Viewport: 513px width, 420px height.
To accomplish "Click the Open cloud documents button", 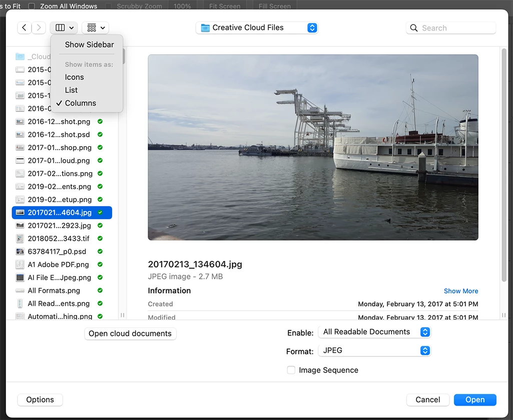I will (x=130, y=333).
